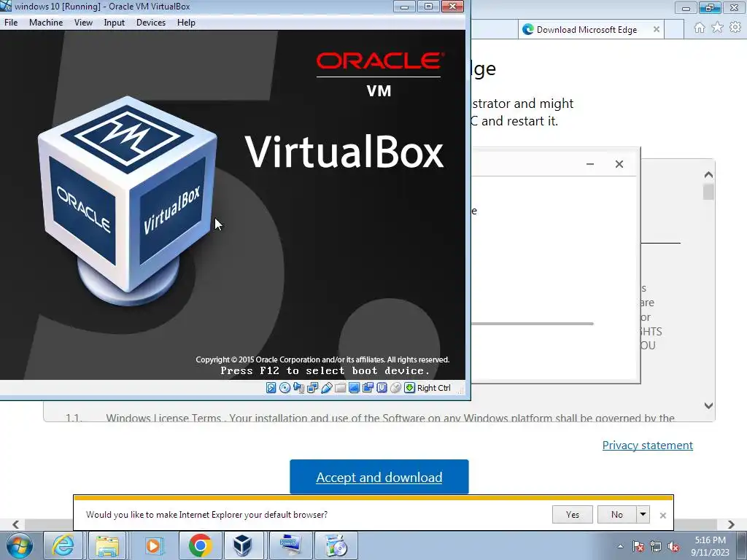Open the File menu in VirtualBox
747x560 pixels.
coord(11,23)
